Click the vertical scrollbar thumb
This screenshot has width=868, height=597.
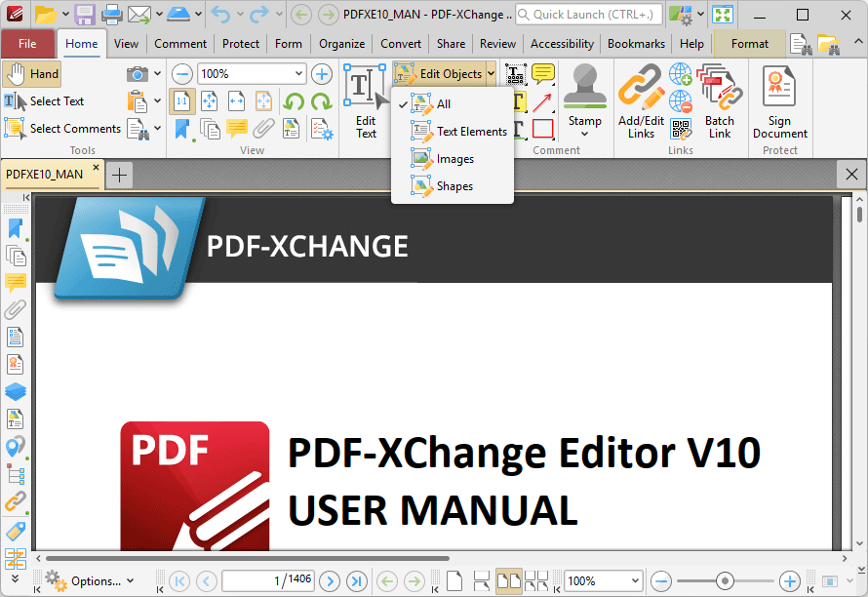[x=859, y=214]
